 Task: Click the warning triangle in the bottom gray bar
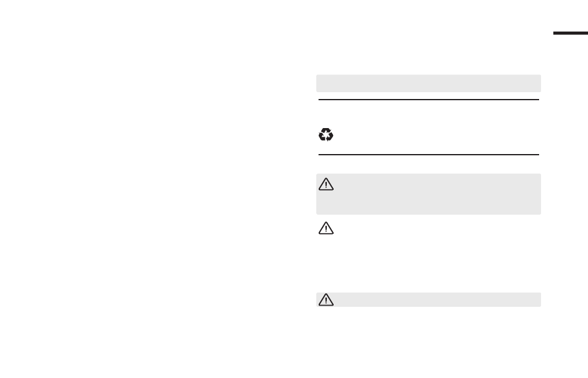coord(326,300)
